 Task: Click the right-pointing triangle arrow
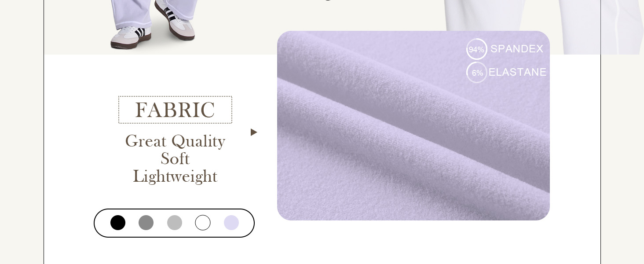(x=254, y=132)
